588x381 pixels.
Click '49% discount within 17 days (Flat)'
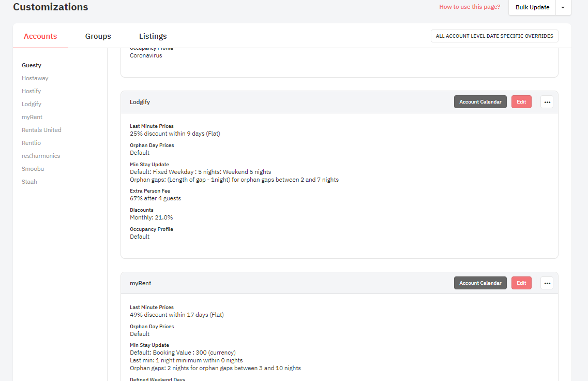click(x=177, y=315)
